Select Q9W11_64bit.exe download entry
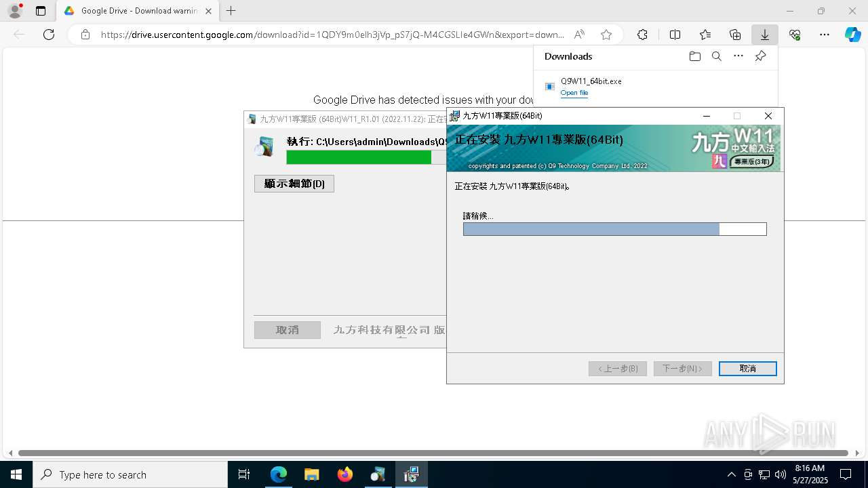Viewport: 868px width, 488px height. 655,87
